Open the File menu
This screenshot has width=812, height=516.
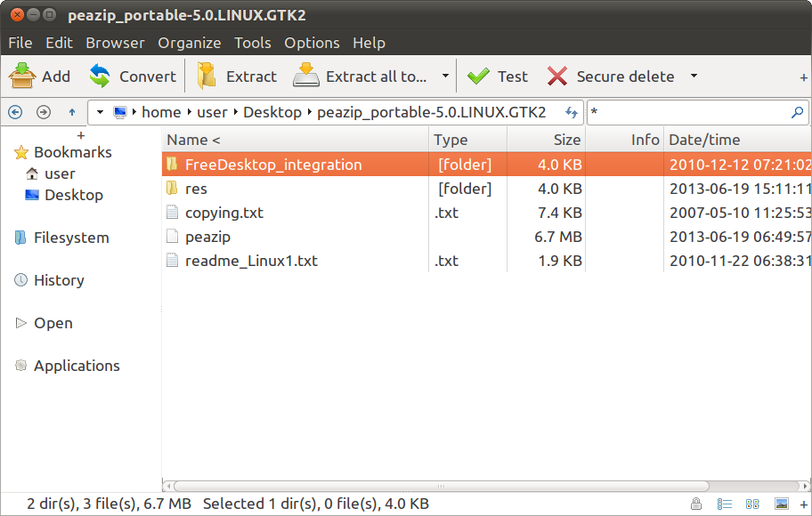point(20,43)
